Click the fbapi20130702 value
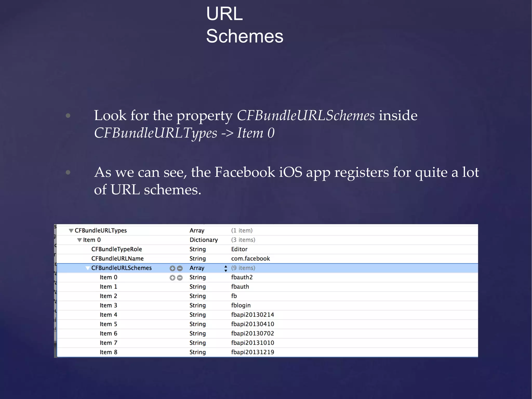 coord(252,333)
